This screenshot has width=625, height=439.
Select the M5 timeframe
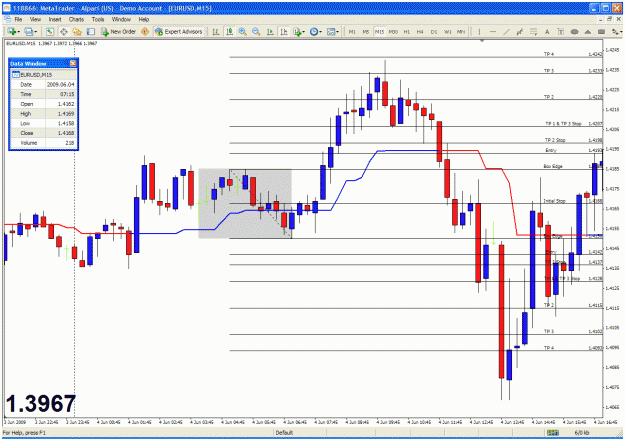coord(366,31)
